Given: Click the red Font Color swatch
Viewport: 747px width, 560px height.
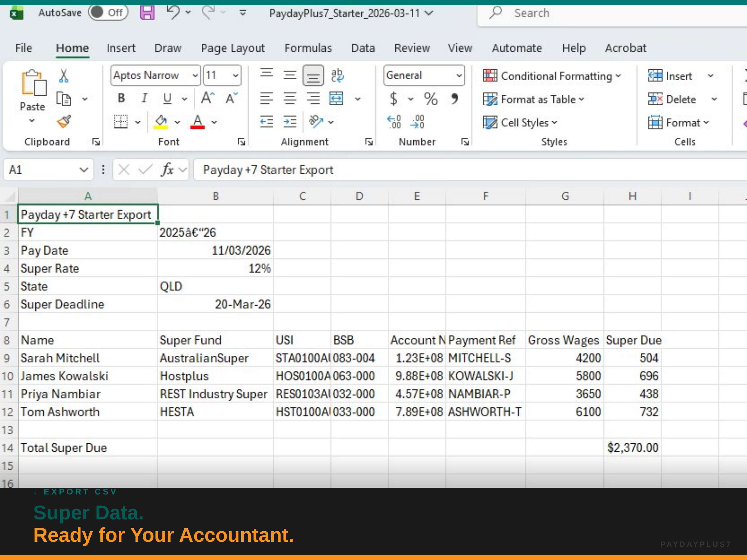Looking at the screenshot, I should [x=198, y=127].
